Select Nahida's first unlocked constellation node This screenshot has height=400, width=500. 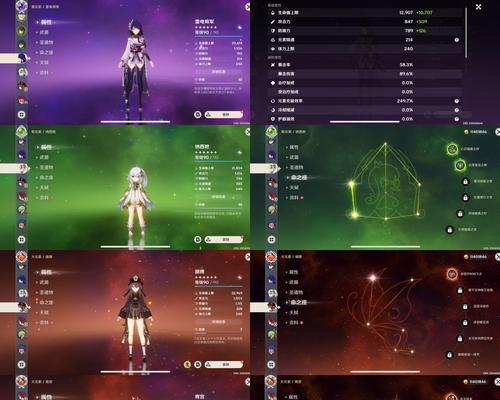click(x=452, y=149)
